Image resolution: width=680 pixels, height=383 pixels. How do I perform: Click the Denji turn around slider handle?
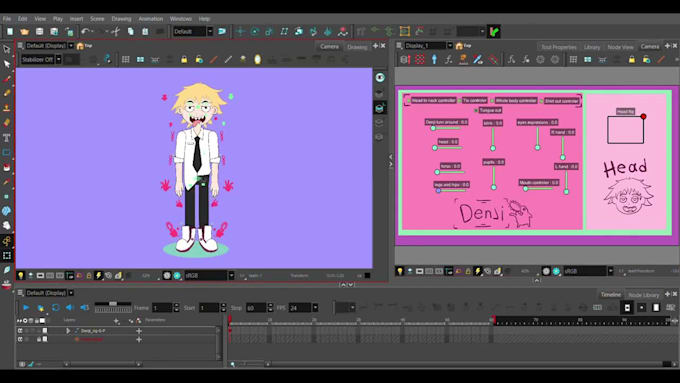point(433,128)
